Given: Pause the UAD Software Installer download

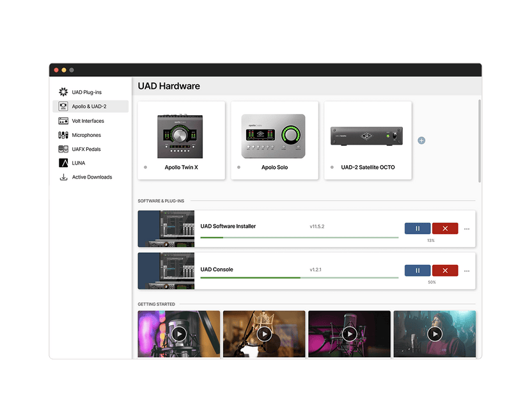Looking at the screenshot, I should tap(417, 228).
